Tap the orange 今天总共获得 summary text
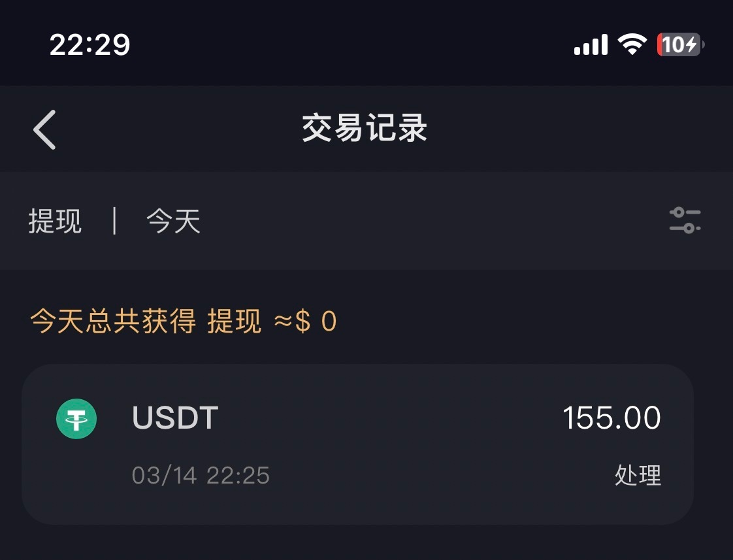 (113, 322)
